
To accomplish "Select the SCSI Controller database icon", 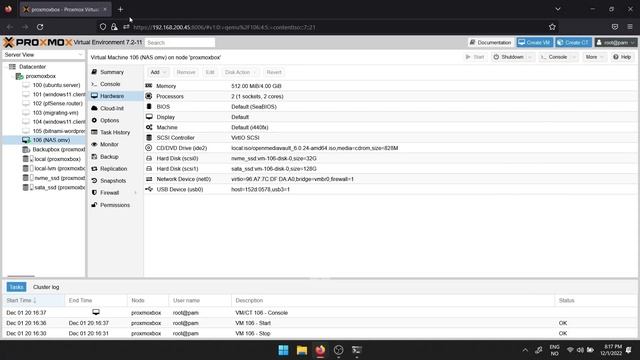I will tap(149, 138).
